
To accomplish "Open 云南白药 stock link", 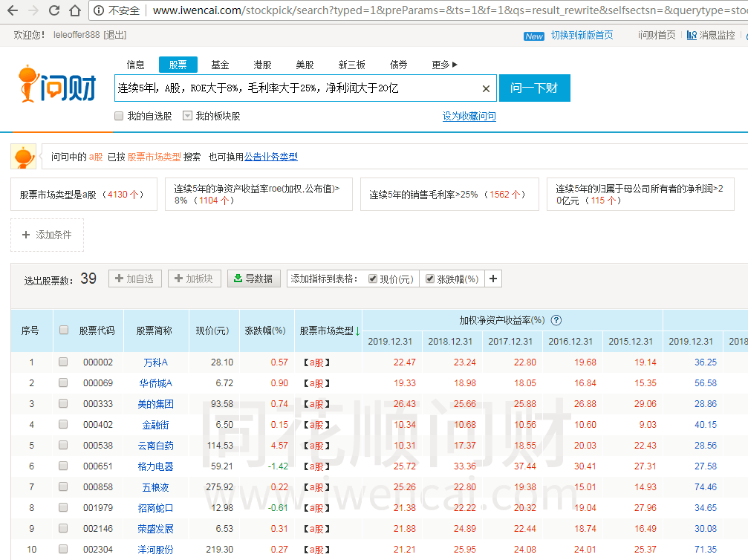I will (x=155, y=446).
